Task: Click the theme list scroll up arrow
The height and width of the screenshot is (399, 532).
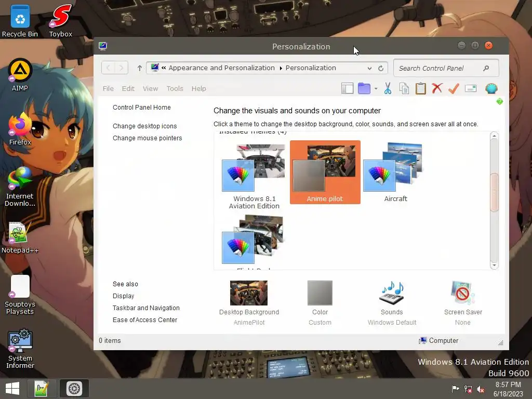Action: pyautogui.click(x=495, y=136)
